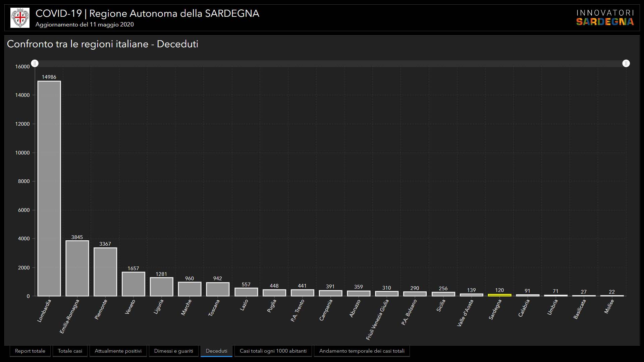
Task: Click the Sardegna region crest logo
Action: pos(20,18)
